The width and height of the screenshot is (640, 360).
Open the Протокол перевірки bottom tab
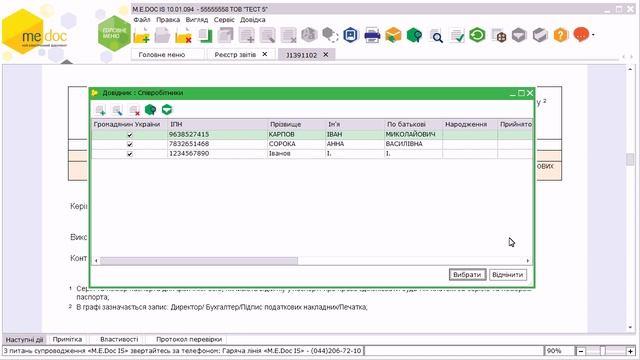click(189, 339)
